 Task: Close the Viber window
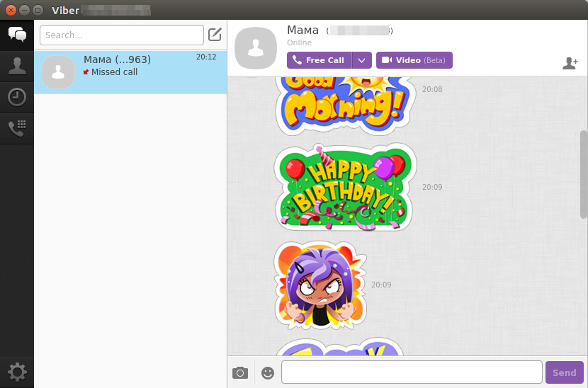[x=11, y=10]
